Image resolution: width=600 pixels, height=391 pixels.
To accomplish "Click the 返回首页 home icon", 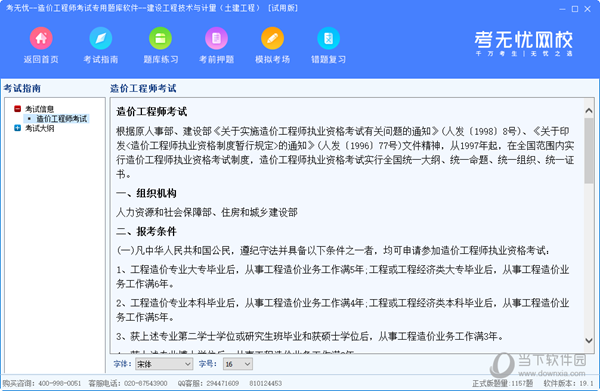I will pos(41,38).
